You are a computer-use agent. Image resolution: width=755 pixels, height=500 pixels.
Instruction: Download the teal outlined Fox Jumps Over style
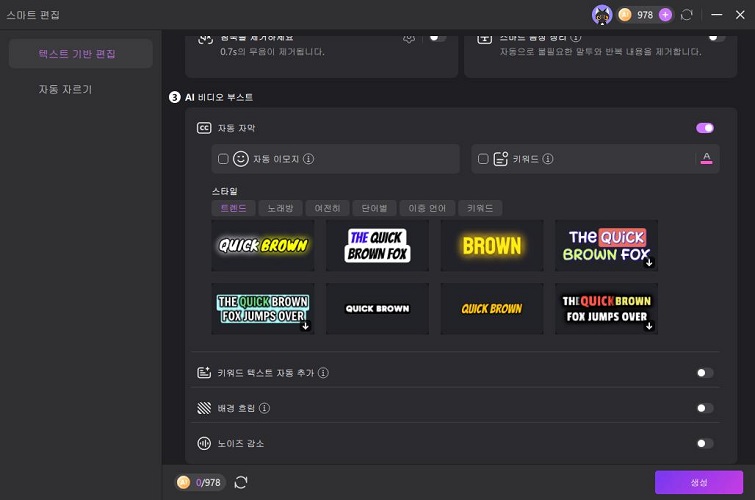click(x=305, y=326)
